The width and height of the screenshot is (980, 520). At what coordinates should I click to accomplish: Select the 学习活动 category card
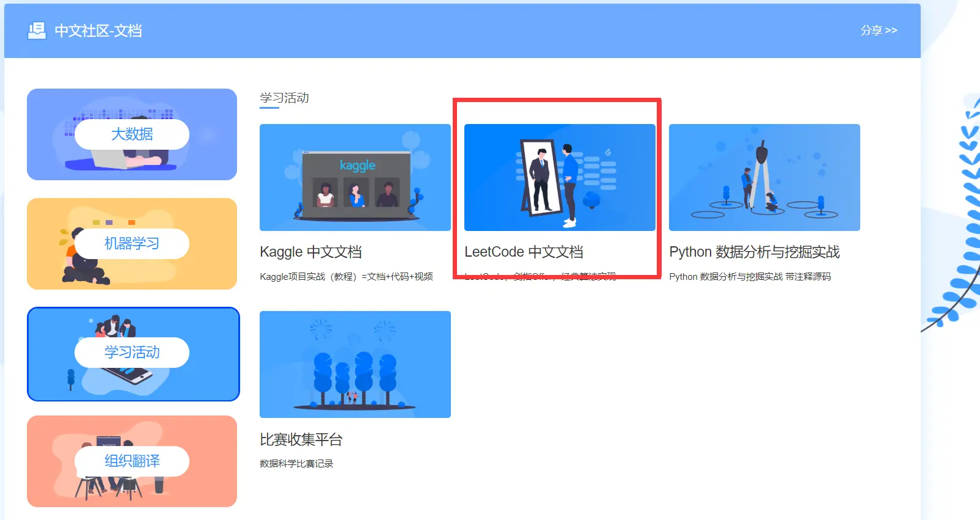(133, 354)
